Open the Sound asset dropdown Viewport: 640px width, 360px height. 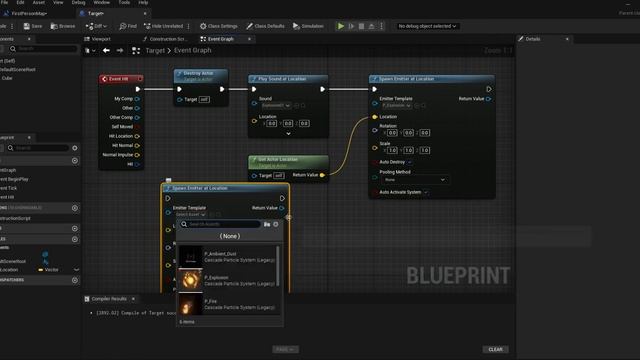tap(276, 105)
